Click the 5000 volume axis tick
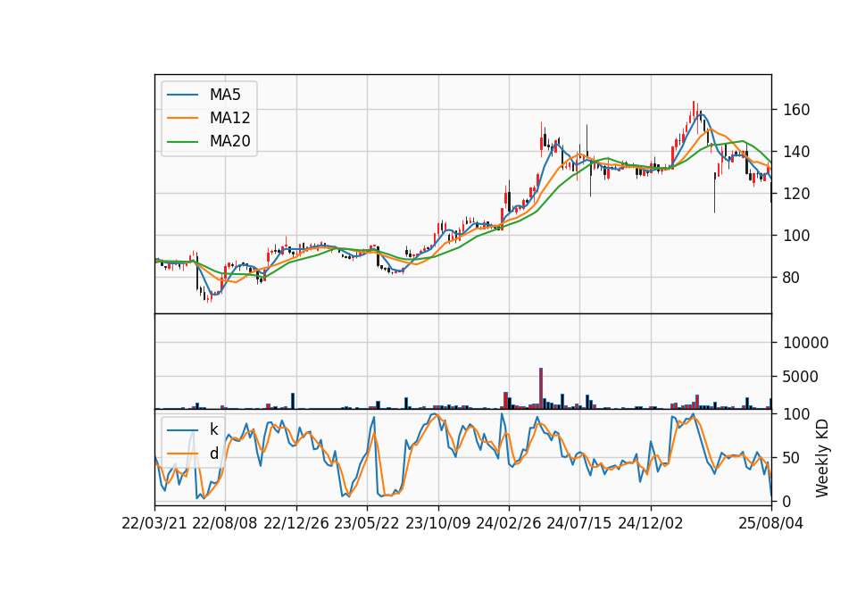The height and width of the screenshot is (616, 857). click(x=801, y=377)
